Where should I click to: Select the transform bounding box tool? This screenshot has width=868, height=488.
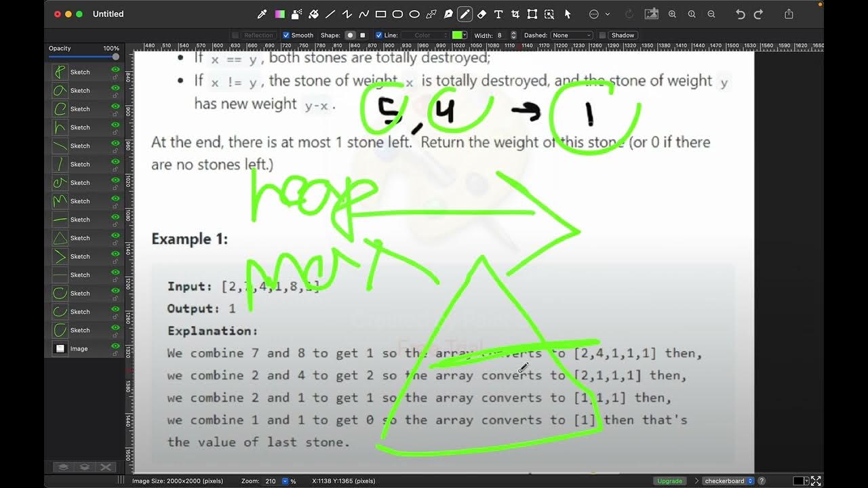click(532, 14)
